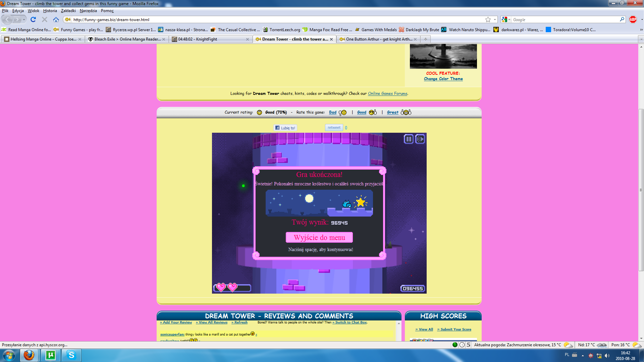Open the list all tabs dropdown
Screen dimensions: 644x362
click(641, 39)
